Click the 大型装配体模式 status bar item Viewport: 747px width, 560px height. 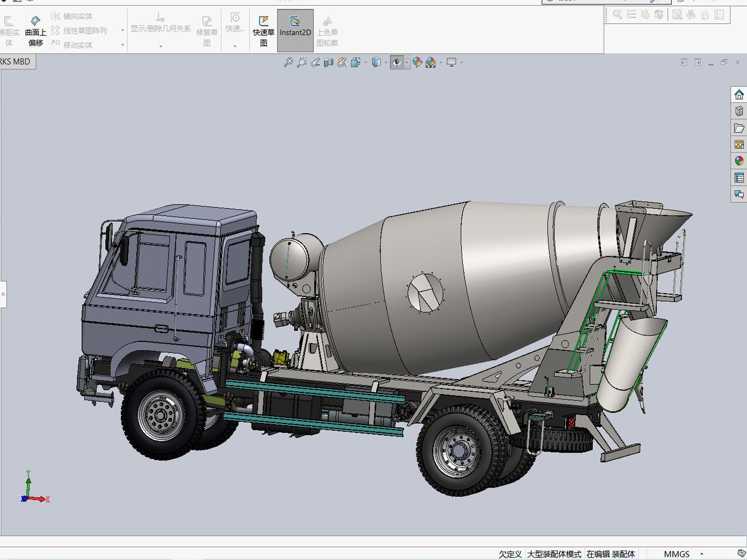click(x=554, y=554)
